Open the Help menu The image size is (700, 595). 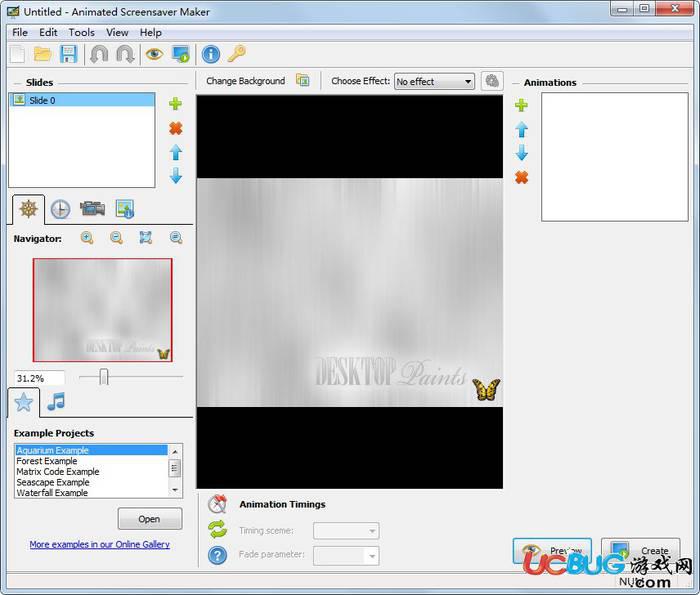coord(150,33)
